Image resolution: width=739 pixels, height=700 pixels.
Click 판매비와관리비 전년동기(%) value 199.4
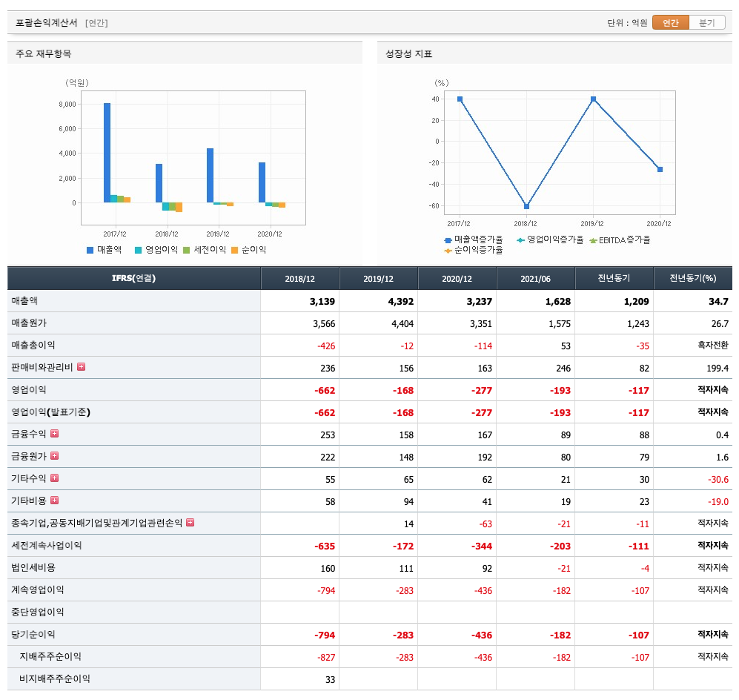coord(718,368)
